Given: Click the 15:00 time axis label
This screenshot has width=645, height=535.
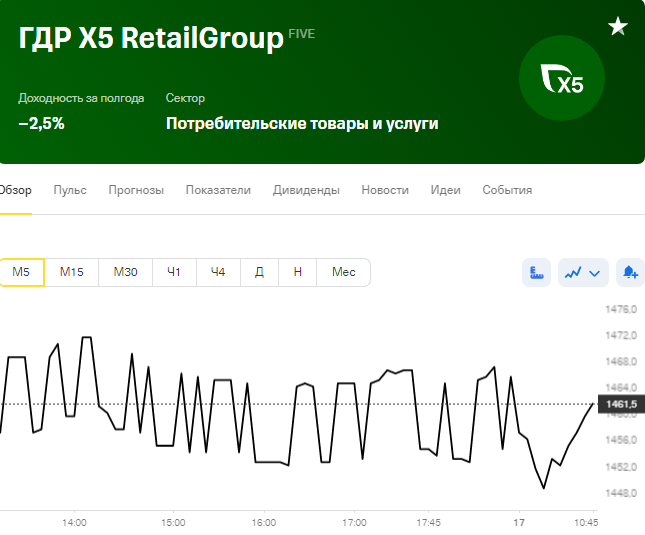Looking at the screenshot, I should pos(173,523).
